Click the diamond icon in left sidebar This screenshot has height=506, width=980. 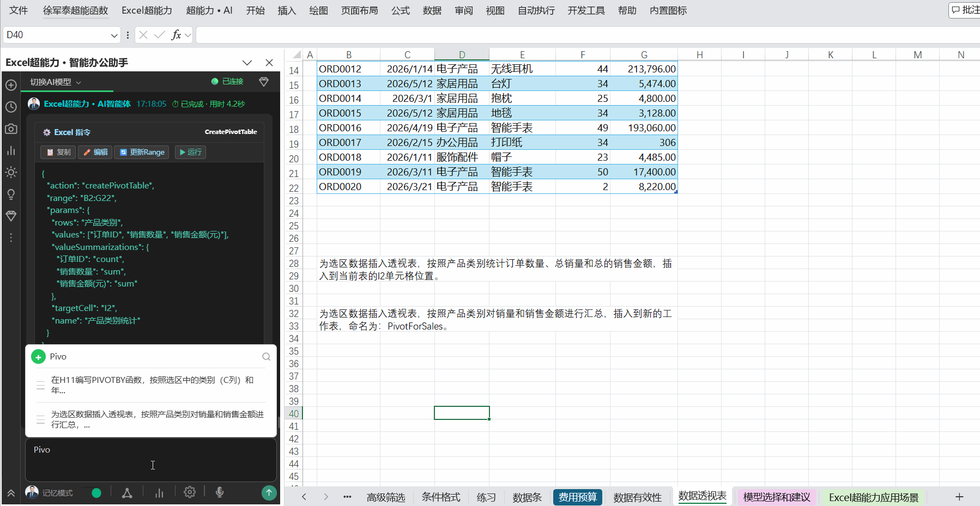pos(11,216)
